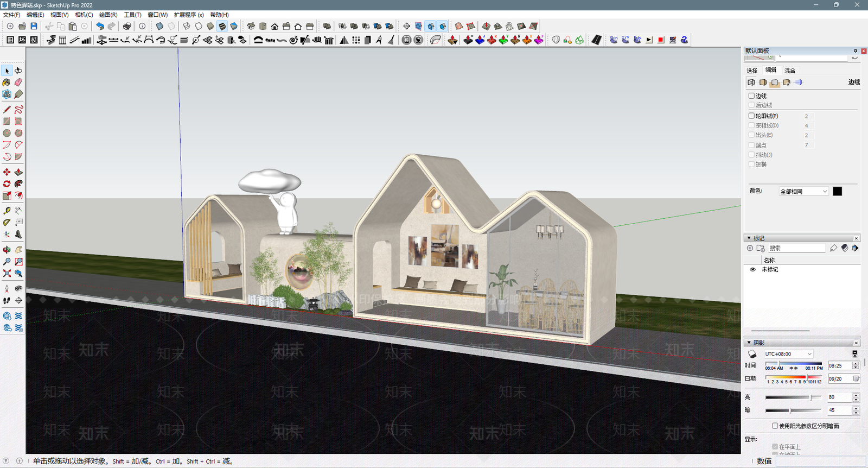The image size is (868, 468).
Task: Enable the 轮廓线(P) profiles checkbox
Action: pos(752,116)
